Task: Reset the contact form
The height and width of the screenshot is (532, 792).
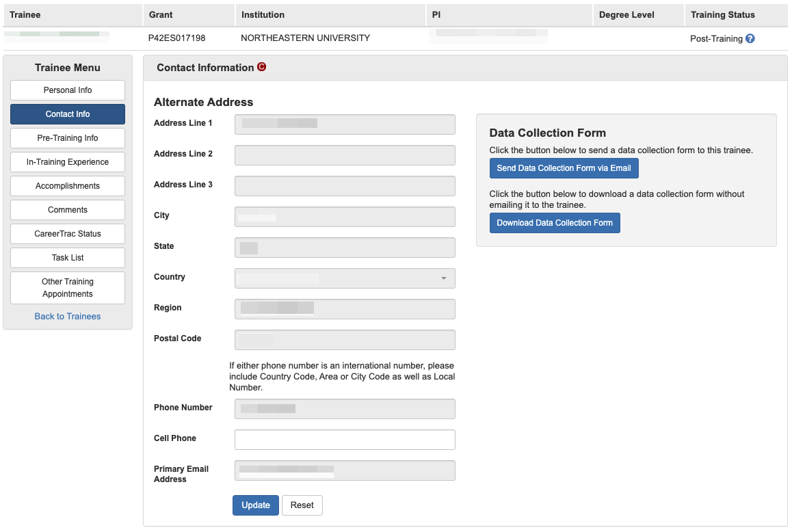Action: tap(302, 505)
